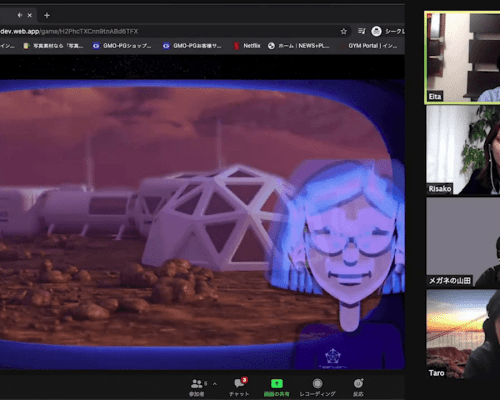Open the Netflix bookmark
This screenshot has height=400, width=500.
point(247,46)
